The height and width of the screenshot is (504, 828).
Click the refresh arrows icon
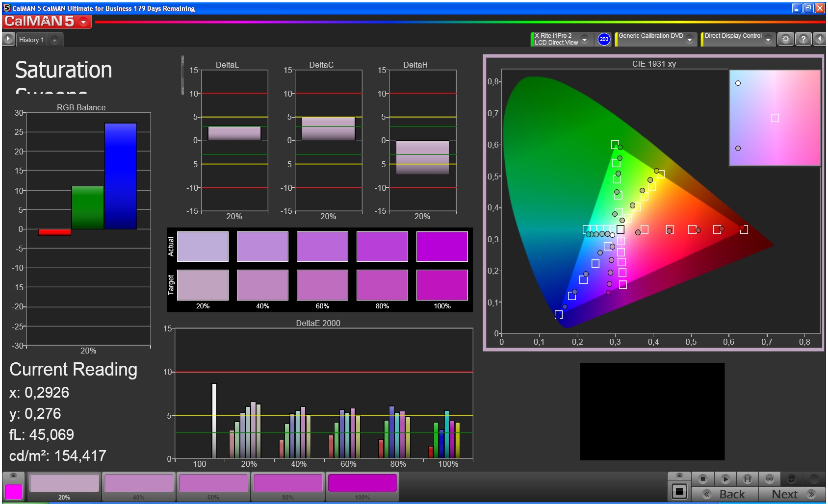coord(791,479)
